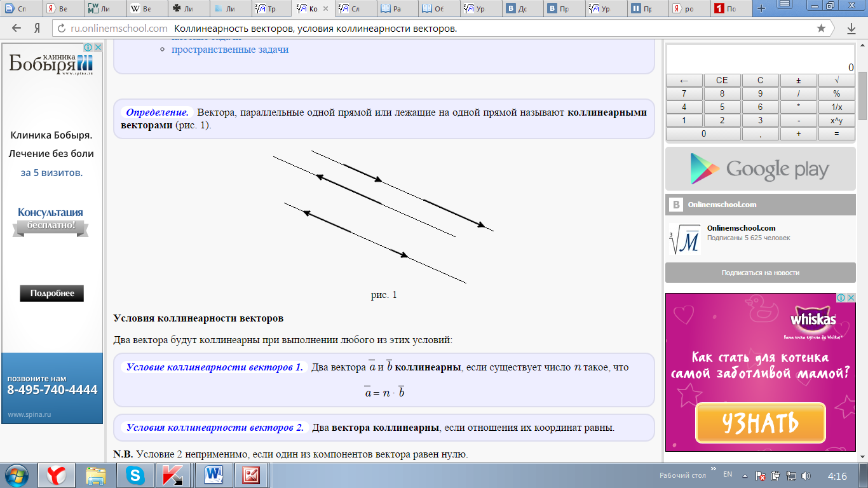Open a new tab with plus button
This screenshot has height=488, width=868.
761,8
